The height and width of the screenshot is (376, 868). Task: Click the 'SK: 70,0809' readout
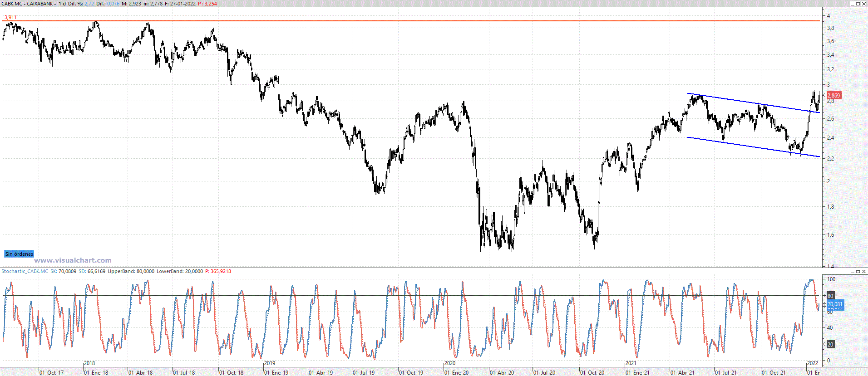click(63, 271)
